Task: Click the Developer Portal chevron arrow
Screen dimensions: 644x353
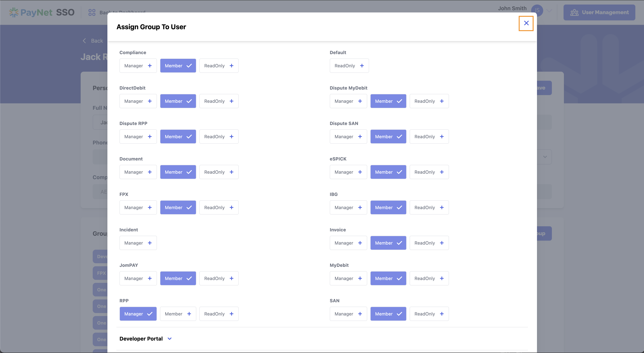Action: 170,338
